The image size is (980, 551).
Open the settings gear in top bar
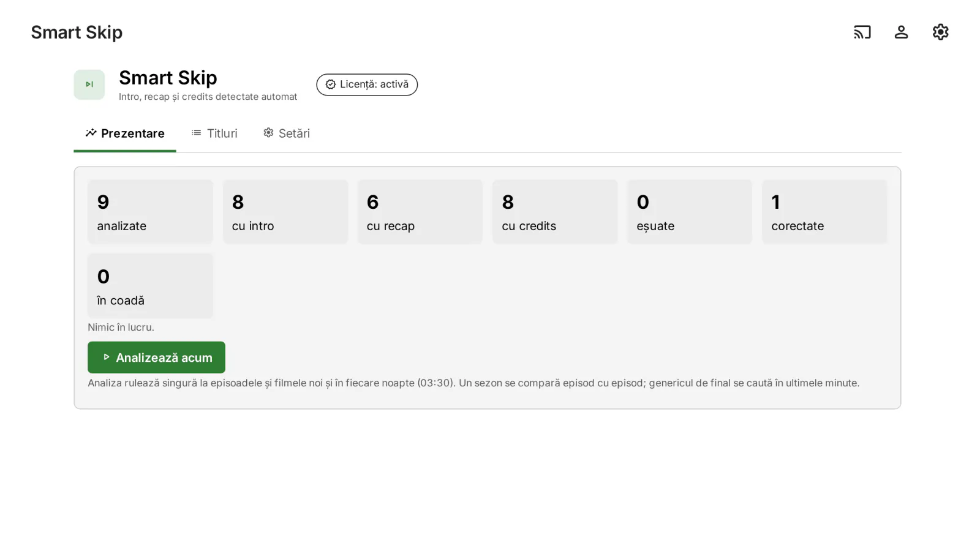(940, 32)
